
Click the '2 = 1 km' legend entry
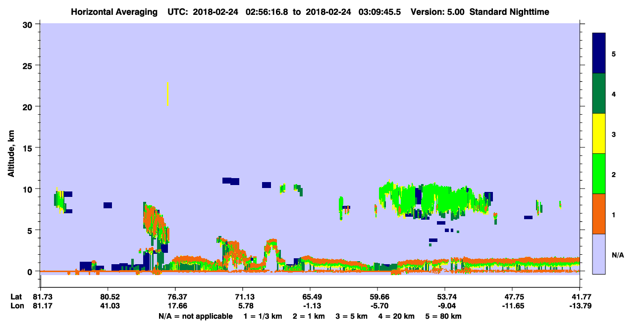point(309,316)
